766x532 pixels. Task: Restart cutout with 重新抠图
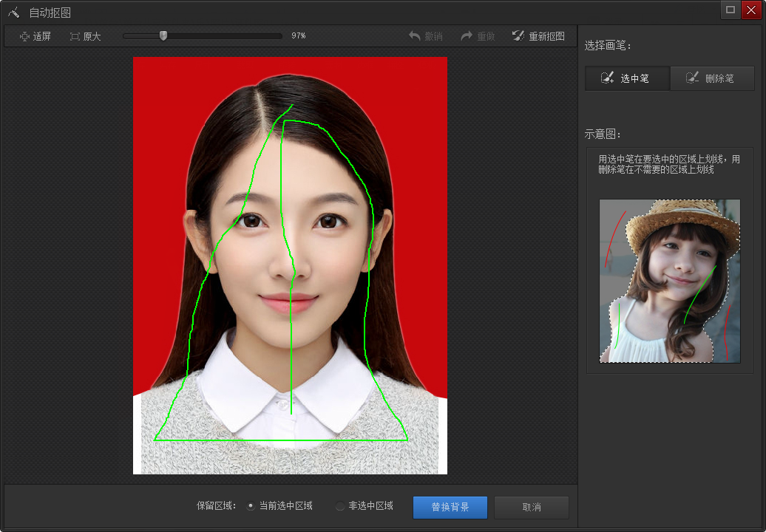click(538, 36)
